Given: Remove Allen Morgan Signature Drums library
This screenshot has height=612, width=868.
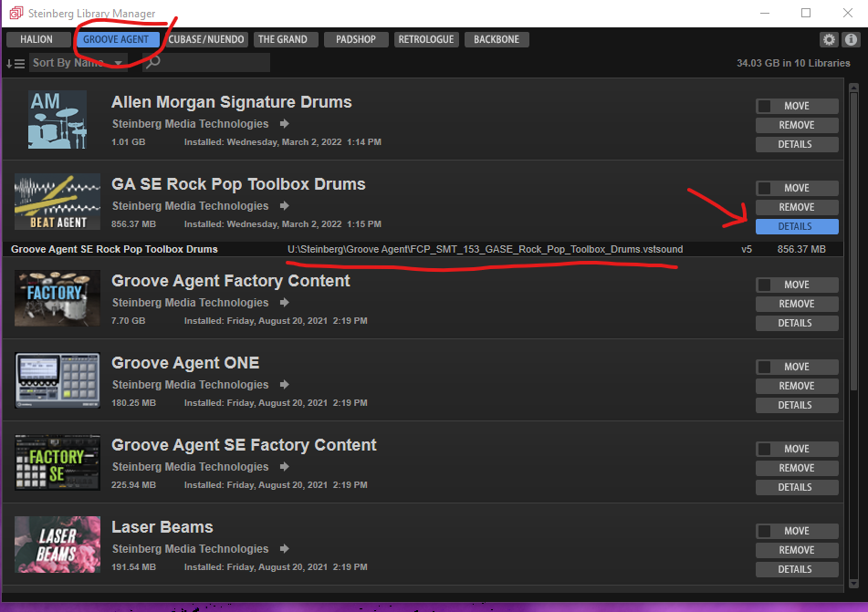Looking at the screenshot, I should [x=797, y=125].
